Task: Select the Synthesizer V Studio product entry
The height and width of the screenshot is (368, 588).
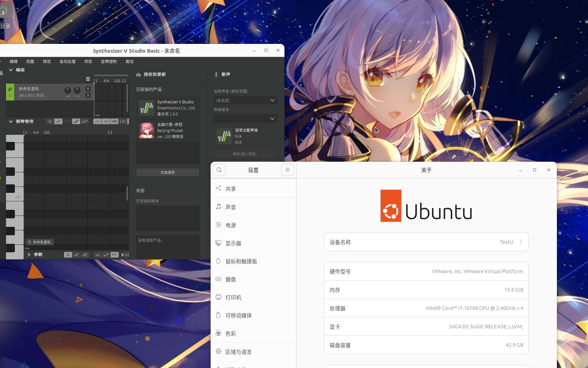Action: click(168, 108)
